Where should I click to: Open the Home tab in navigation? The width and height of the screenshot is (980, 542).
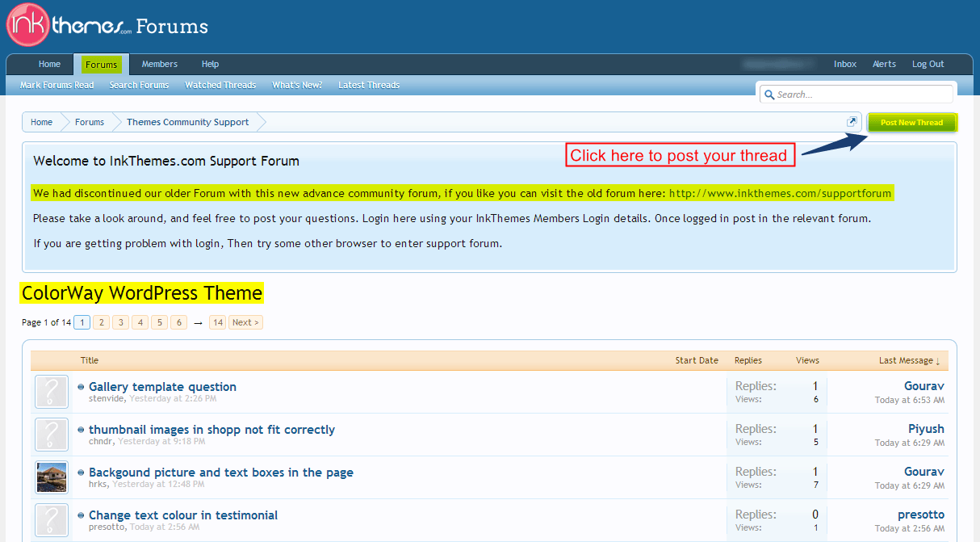pyautogui.click(x=49, y=64)
